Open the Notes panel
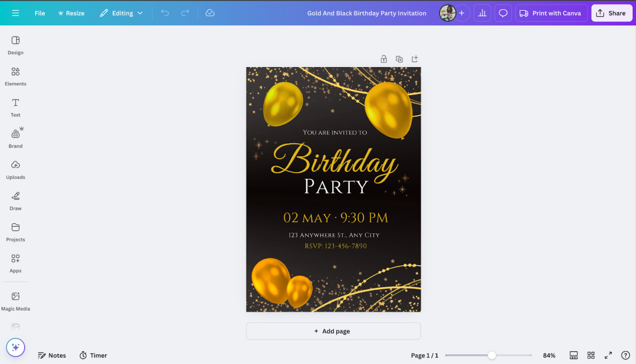This screenshot has width=636, height=364. (x=52, y=355)
